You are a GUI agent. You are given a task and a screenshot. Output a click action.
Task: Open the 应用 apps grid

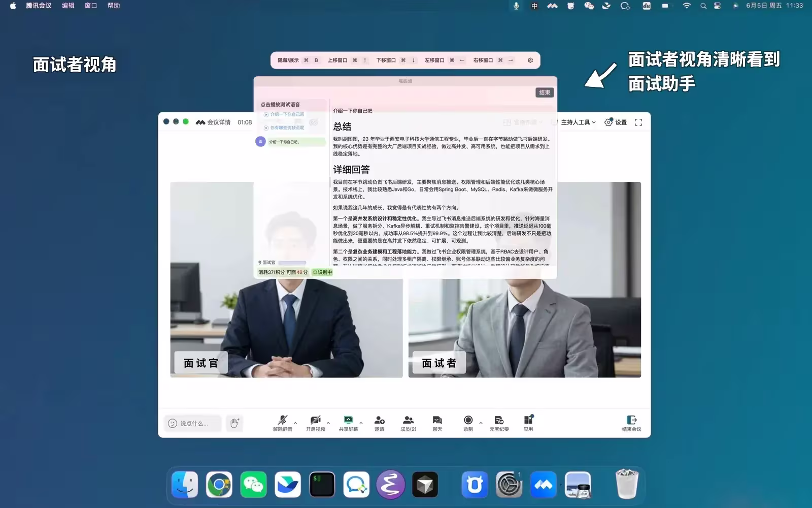[x=528, y=423]
